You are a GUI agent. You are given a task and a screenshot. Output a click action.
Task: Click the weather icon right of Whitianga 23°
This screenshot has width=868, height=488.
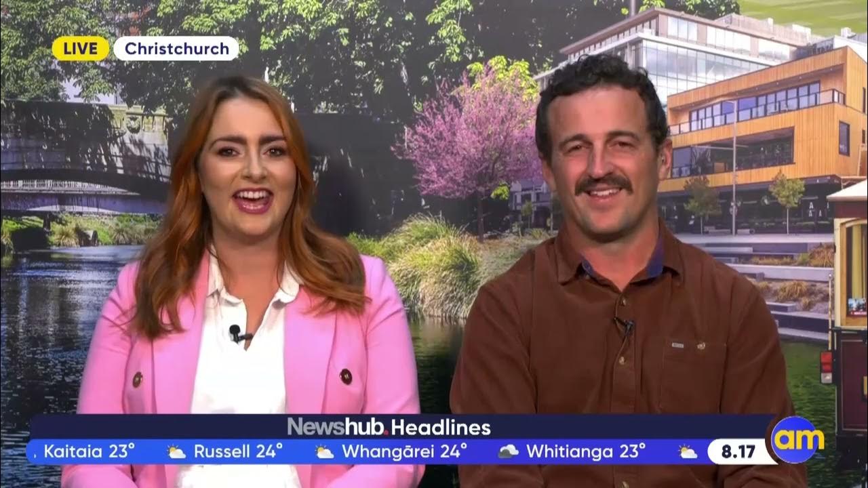(688, 452)
